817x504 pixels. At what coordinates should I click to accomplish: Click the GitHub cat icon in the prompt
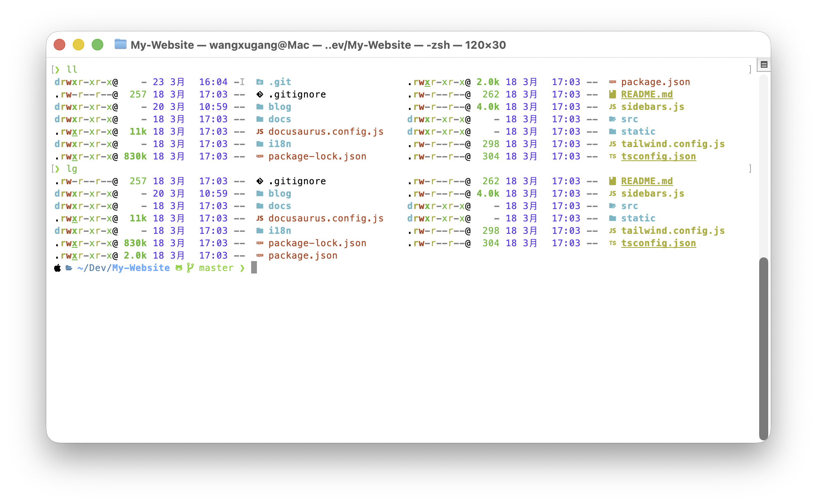[x=179, y=268]
